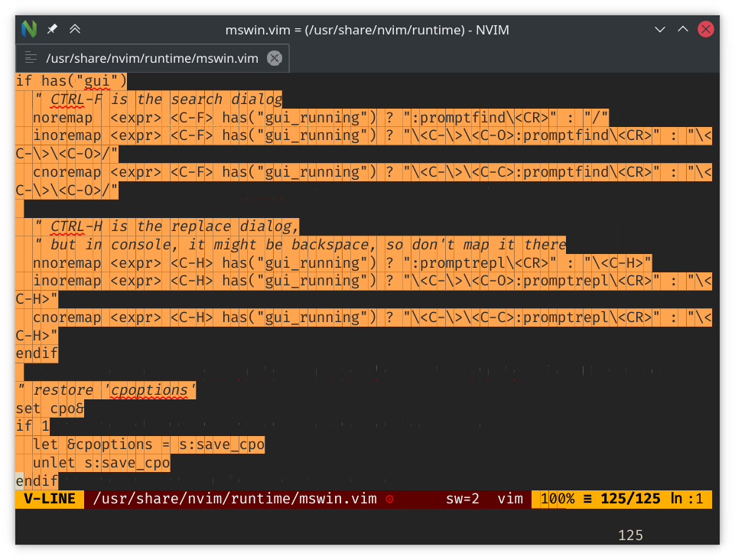Click the red modified-file dot in the statusline
Viewport: 735px width, 560px height.
click(x=390, y=499)
